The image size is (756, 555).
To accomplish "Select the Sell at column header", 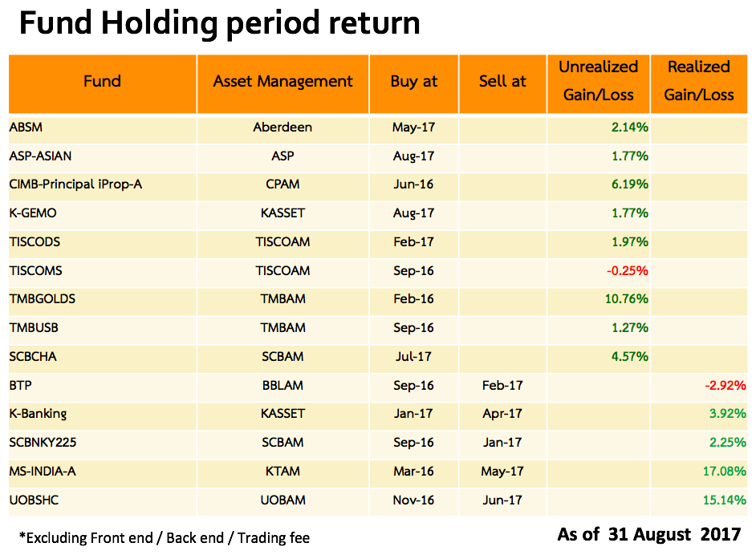I will [x=502, y=81].
